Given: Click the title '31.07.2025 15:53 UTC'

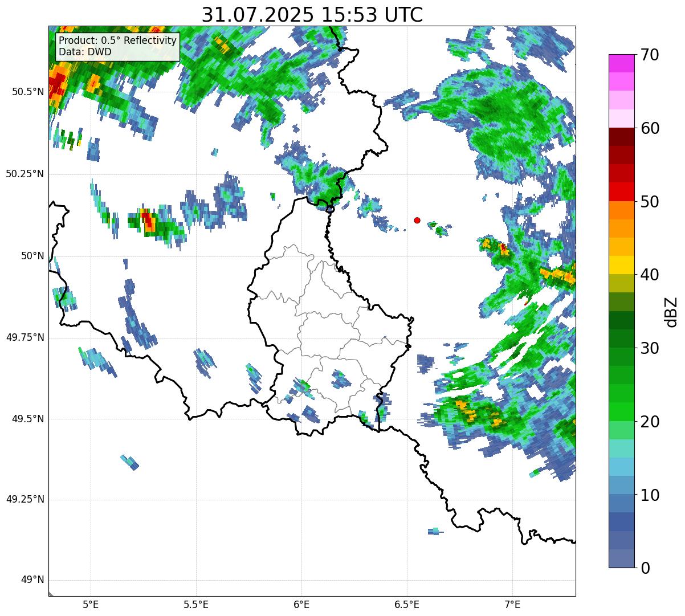Looking at the screenshot, I should click(x=312, y=14).
